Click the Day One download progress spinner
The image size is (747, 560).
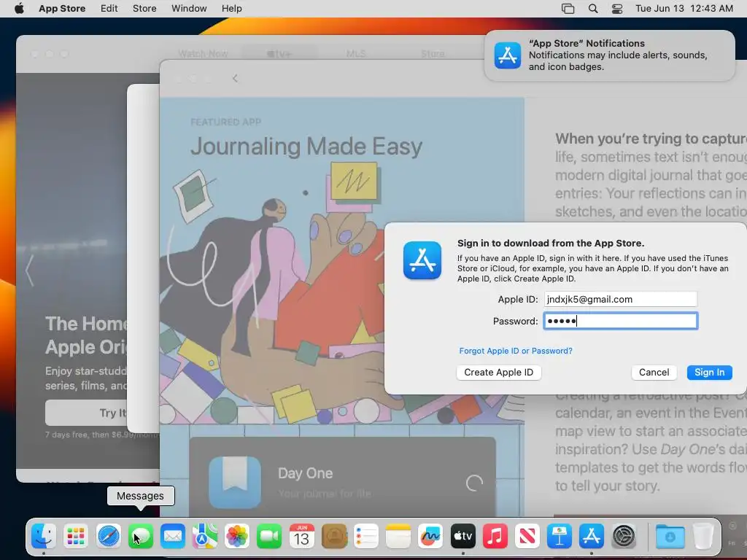[x=474, y=483]
